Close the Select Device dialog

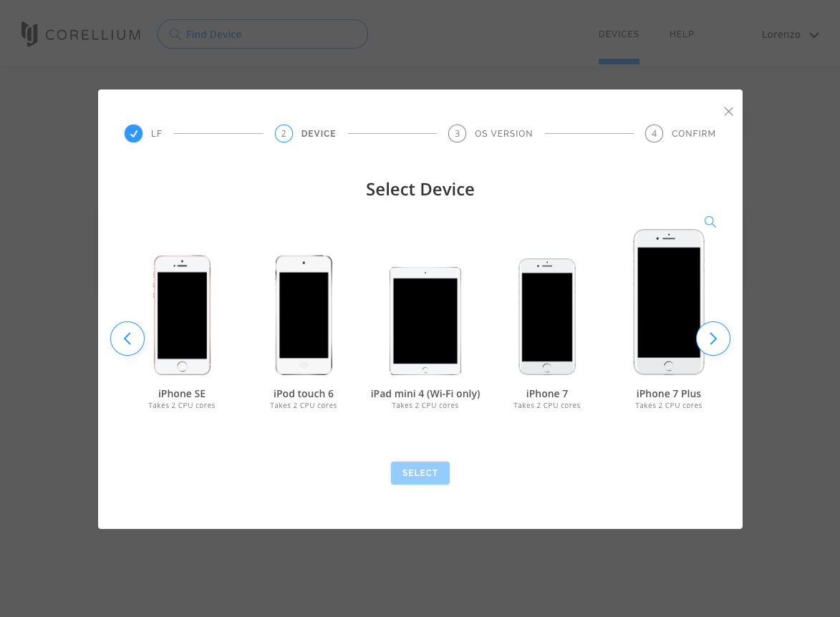(728, 112)
